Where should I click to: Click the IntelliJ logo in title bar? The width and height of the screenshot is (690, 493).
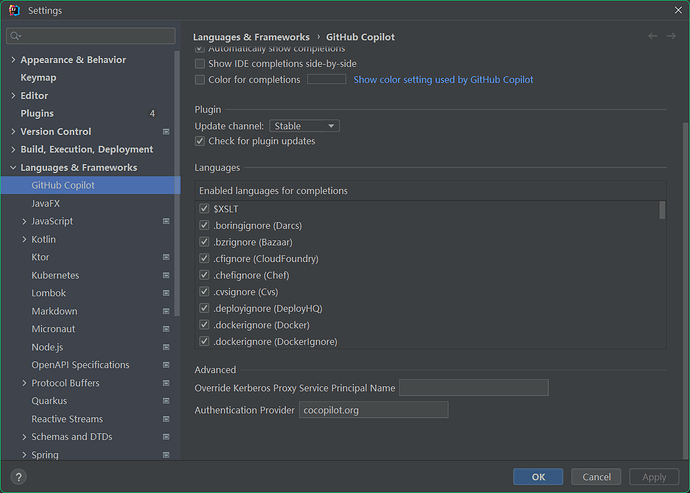[14, 10]
